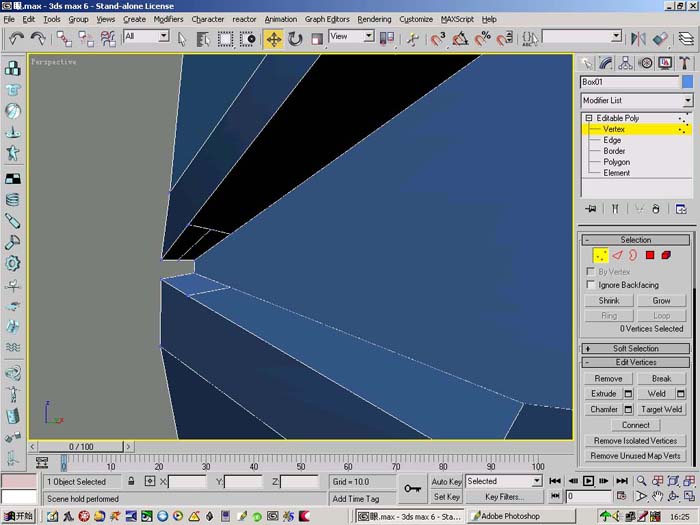Select Border sub-object in modifier stack

click(614, 151)
